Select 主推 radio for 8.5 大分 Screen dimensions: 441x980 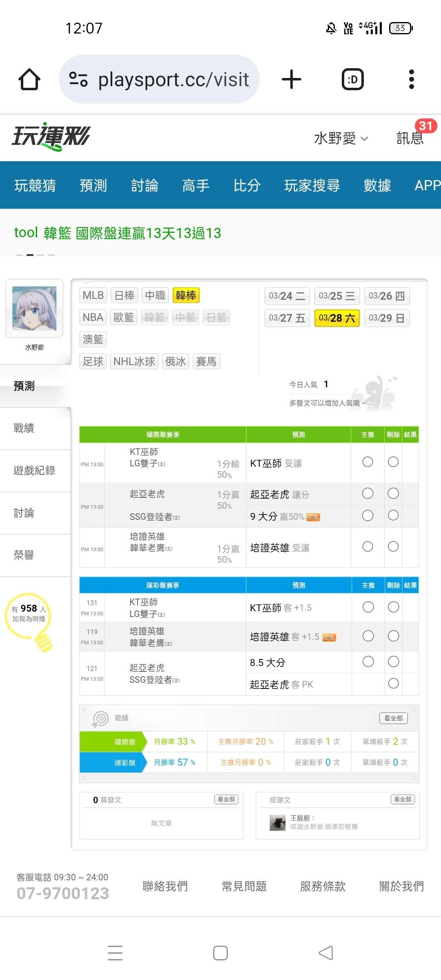(368, 661)
